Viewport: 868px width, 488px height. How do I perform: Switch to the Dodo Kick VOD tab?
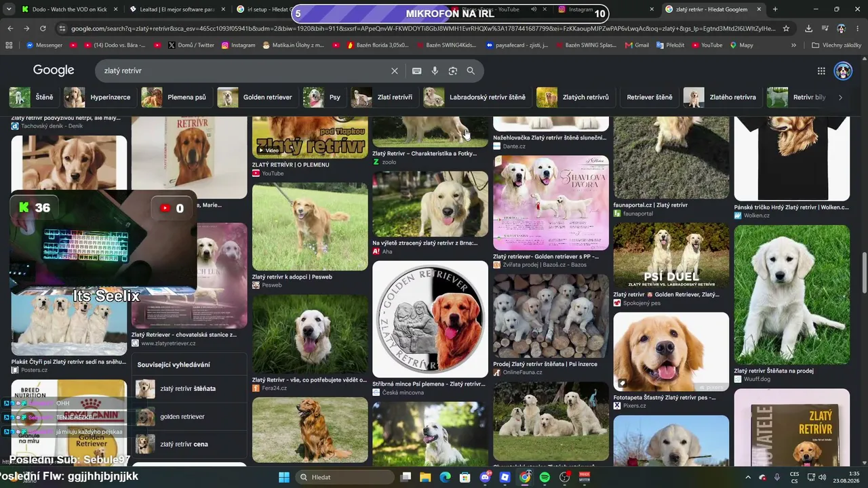(x=68, y=9)
